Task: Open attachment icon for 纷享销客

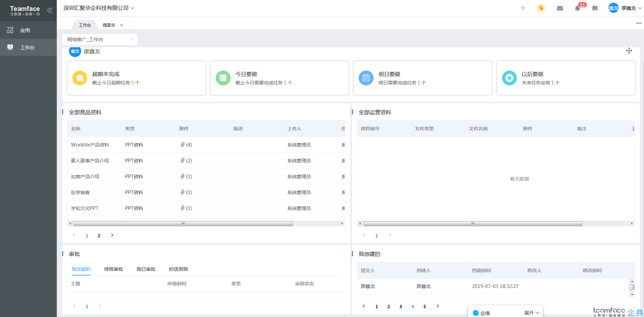Action: (x=183, y=192)
